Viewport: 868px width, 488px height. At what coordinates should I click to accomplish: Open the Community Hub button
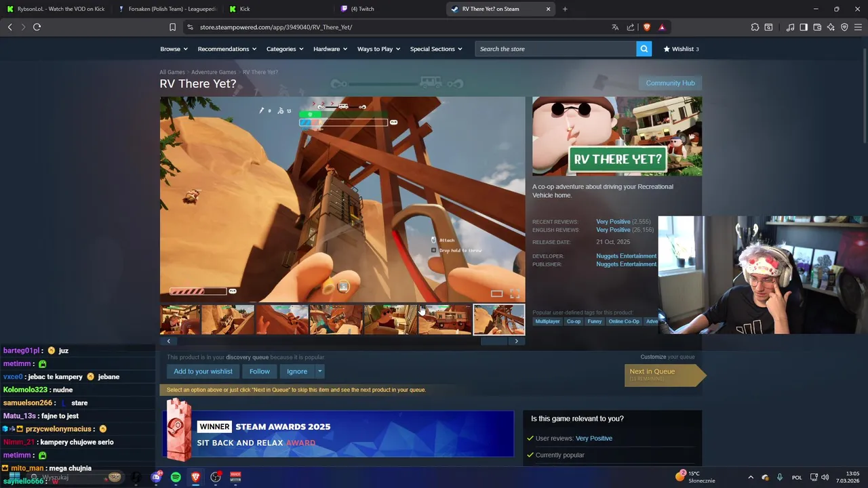670,83
